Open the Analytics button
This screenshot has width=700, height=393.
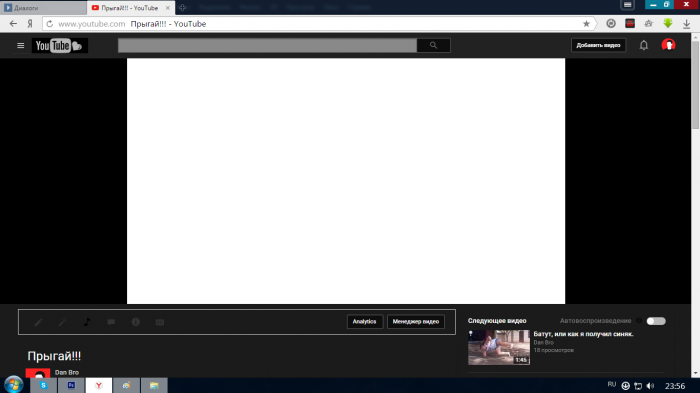click(364, 322)
